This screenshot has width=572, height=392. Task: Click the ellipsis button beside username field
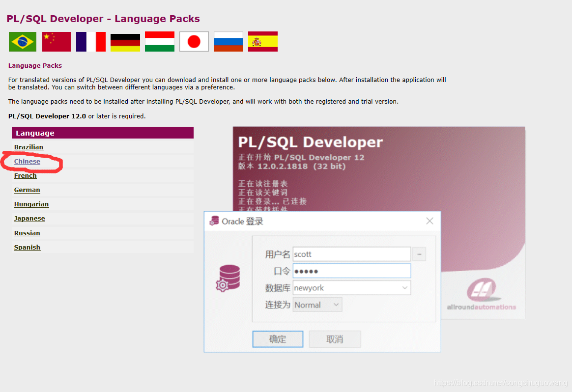(x=419, y=254)
